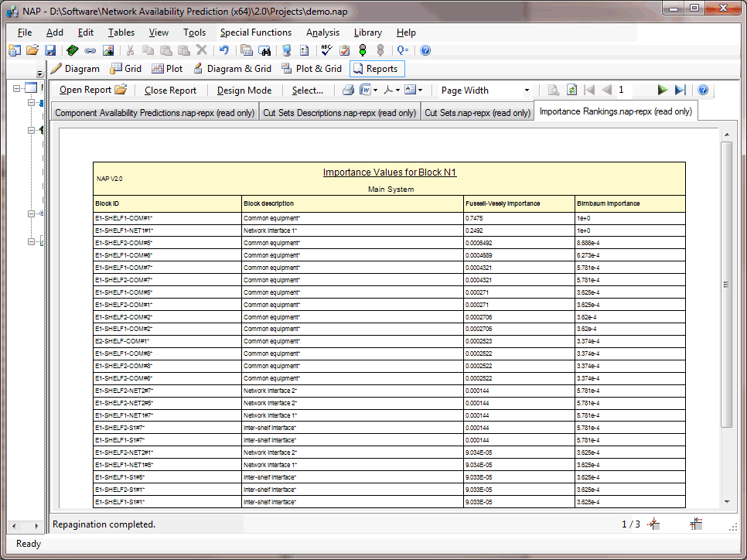Go to the next report page
This screenshot has height=560, width=747.
662,90
